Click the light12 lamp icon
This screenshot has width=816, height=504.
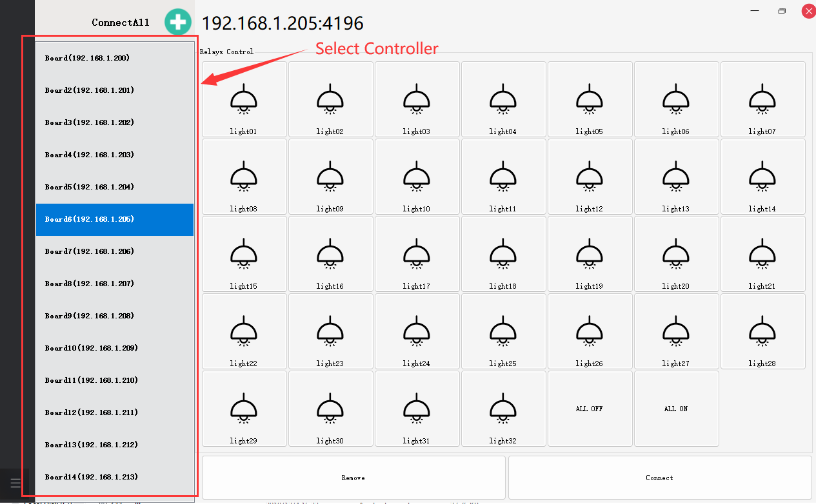(x=590, y=176)
